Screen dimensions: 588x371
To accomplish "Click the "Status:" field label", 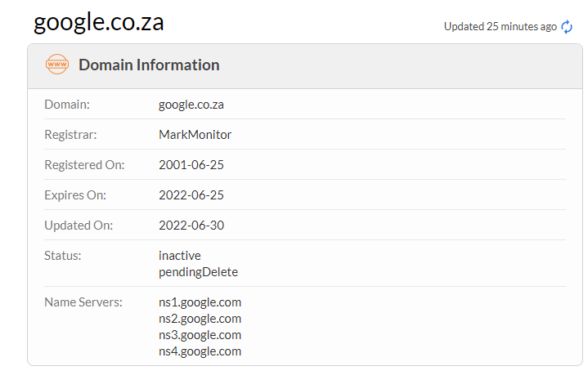I will pos(63,256).
